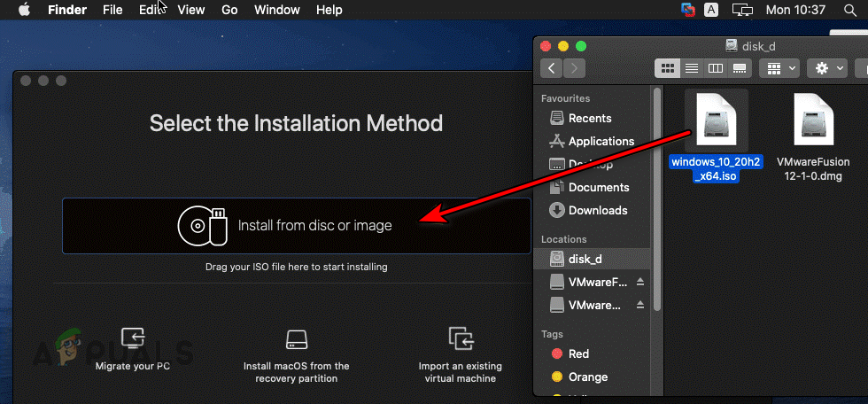The width and height of the screenshot is (868, 404).
Task: Eject the VMwareF... volume
Action: click(x=640, y=282)
